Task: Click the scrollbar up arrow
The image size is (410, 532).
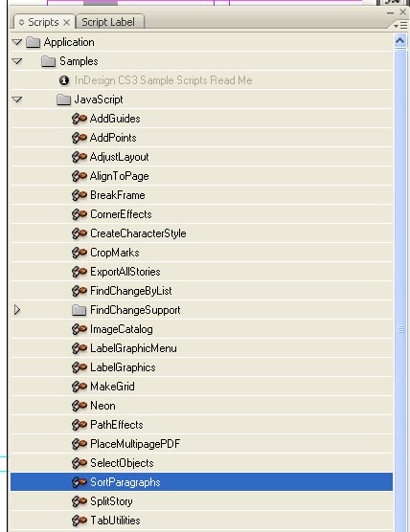Action: [x=400, y=41]
